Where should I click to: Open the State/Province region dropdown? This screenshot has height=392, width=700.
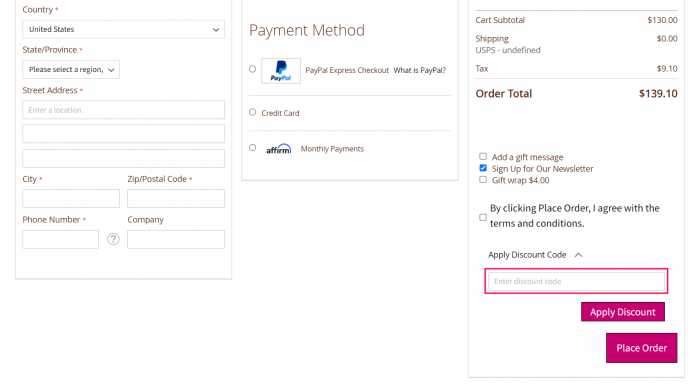(x=71, y=70)
